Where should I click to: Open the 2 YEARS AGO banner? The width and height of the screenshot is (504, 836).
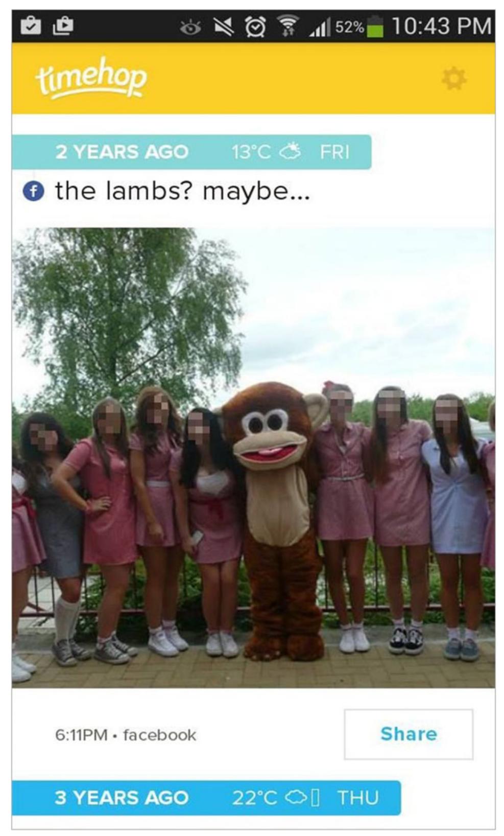coord(191,152)
